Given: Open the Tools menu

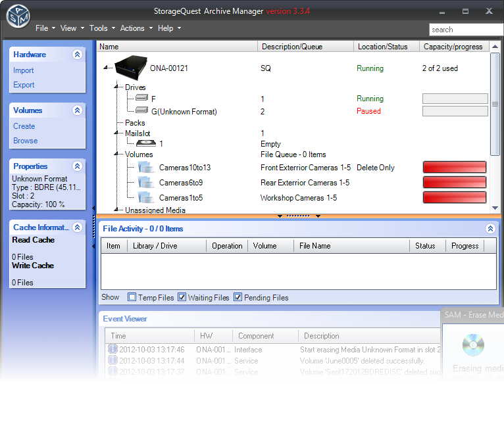Looking at the screenshot, I should click(x=102, y=28).
